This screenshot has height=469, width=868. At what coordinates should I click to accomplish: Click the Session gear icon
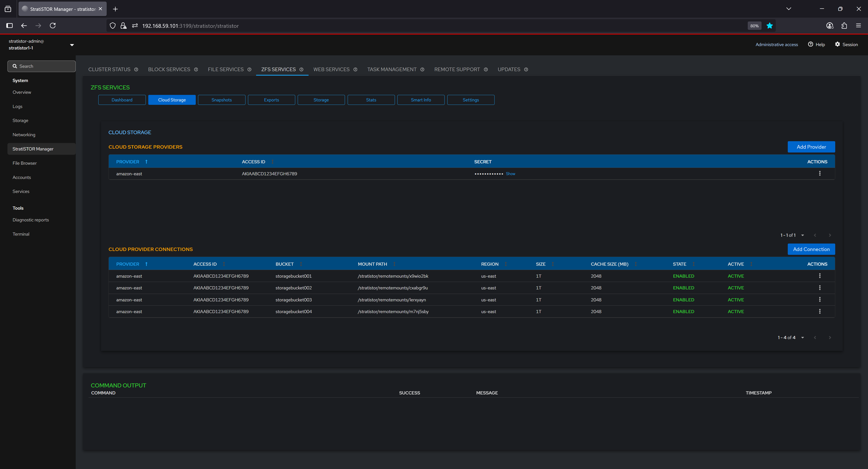[837, 44]
